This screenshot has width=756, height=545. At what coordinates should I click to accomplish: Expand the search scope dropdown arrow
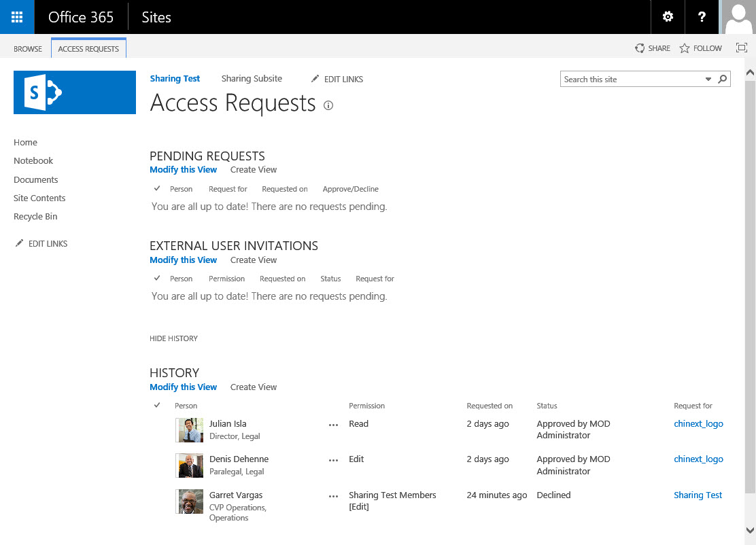click(708, 79)
